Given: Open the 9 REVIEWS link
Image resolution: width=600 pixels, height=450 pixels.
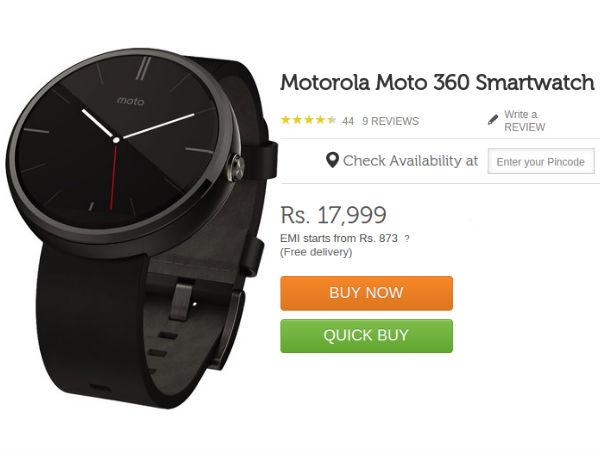Looking at the screenshot, I should (390, 121).
